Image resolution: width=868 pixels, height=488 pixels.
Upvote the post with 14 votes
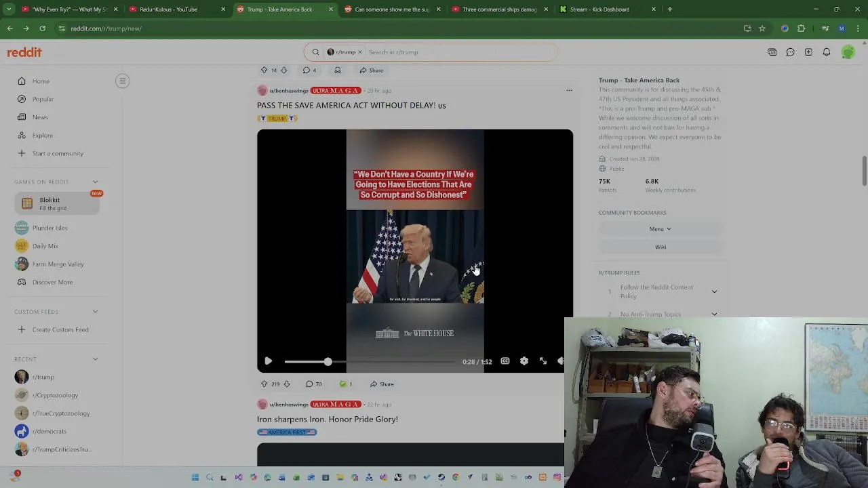[x=264, y=70]
